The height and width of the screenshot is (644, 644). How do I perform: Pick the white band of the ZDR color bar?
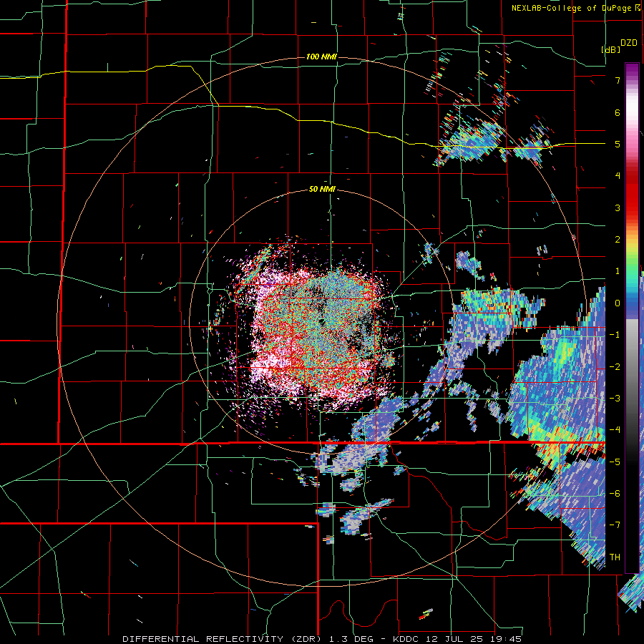pyautogui.click(x=632, y=107)
